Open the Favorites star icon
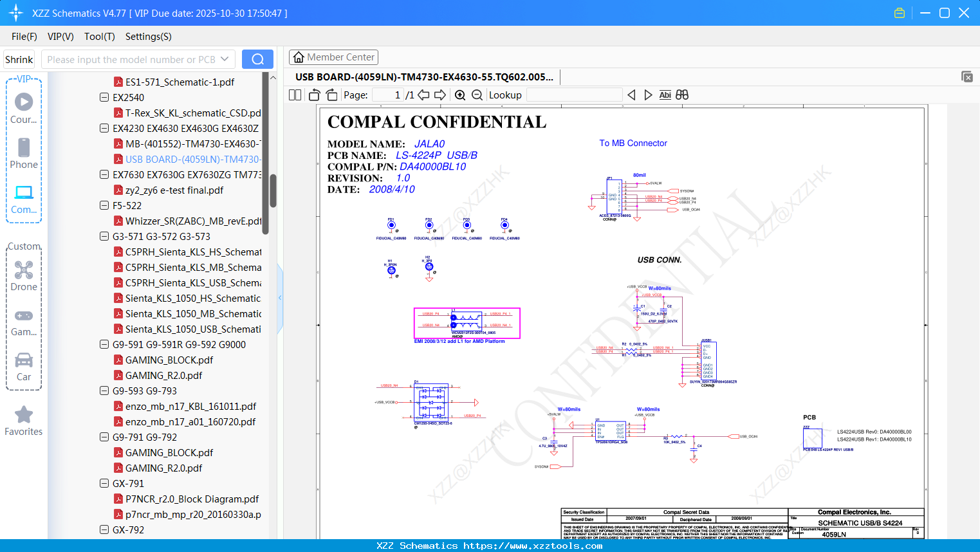Image resolution: width=980 pixels, height=552 pixels. point(24,421)
